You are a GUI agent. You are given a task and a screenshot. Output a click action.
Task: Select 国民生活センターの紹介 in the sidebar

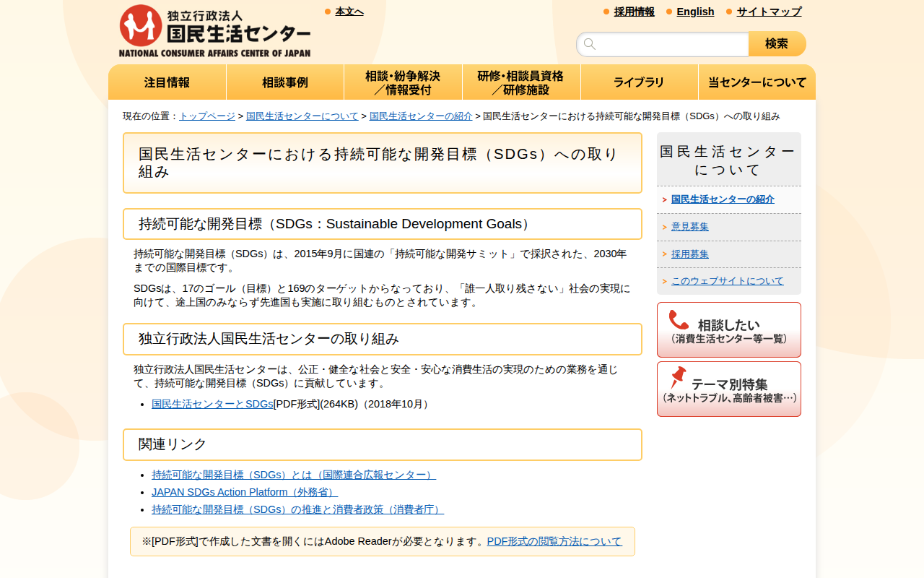click(x=723, y=199)
